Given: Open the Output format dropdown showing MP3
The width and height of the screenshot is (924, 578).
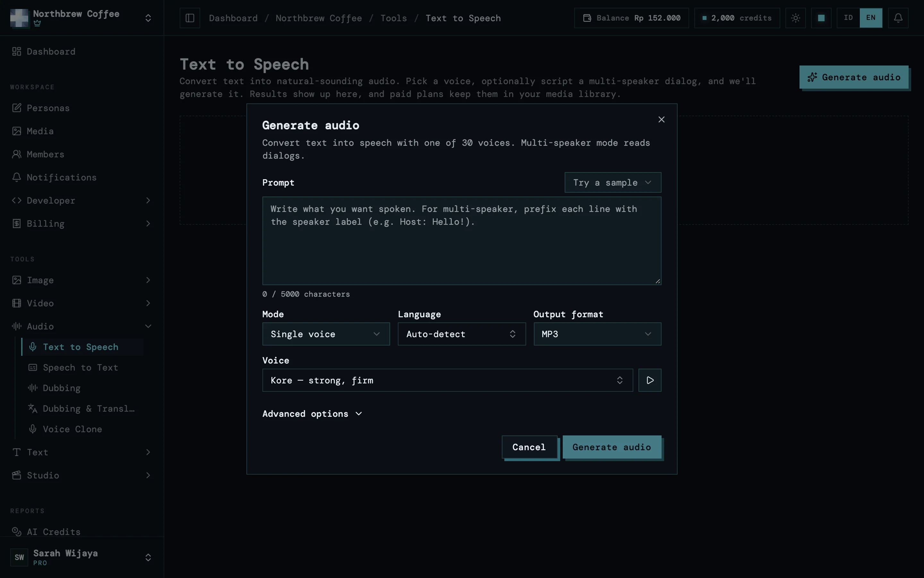Looking at the screenshot, I should (597, 334).
